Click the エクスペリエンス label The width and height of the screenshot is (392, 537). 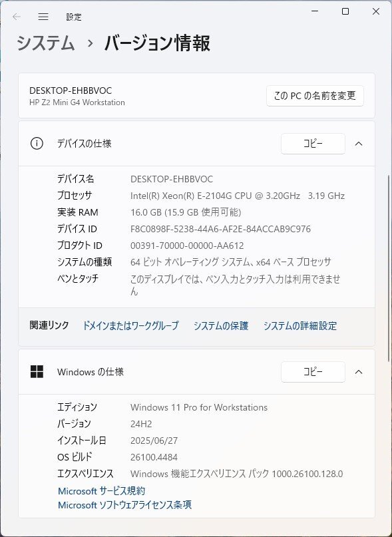85,474
